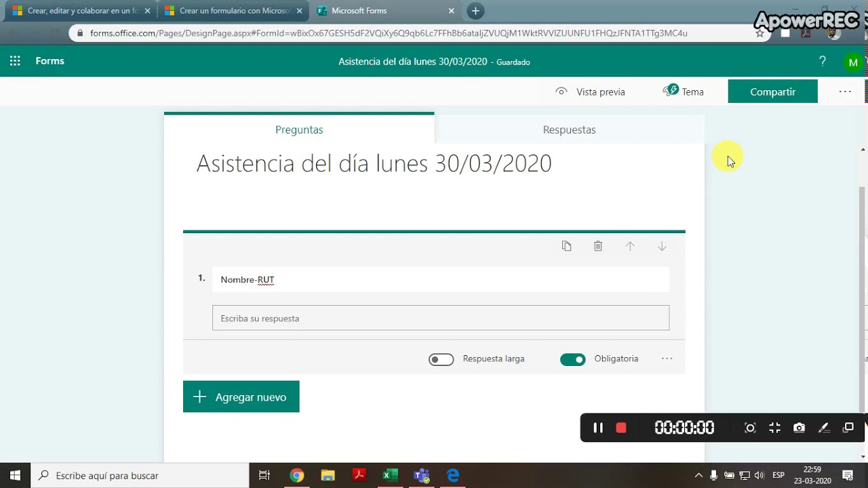Add a new question with Agregar nuevo
The height and width of the screenshot is (488, 868).
(x=241, y=396)
